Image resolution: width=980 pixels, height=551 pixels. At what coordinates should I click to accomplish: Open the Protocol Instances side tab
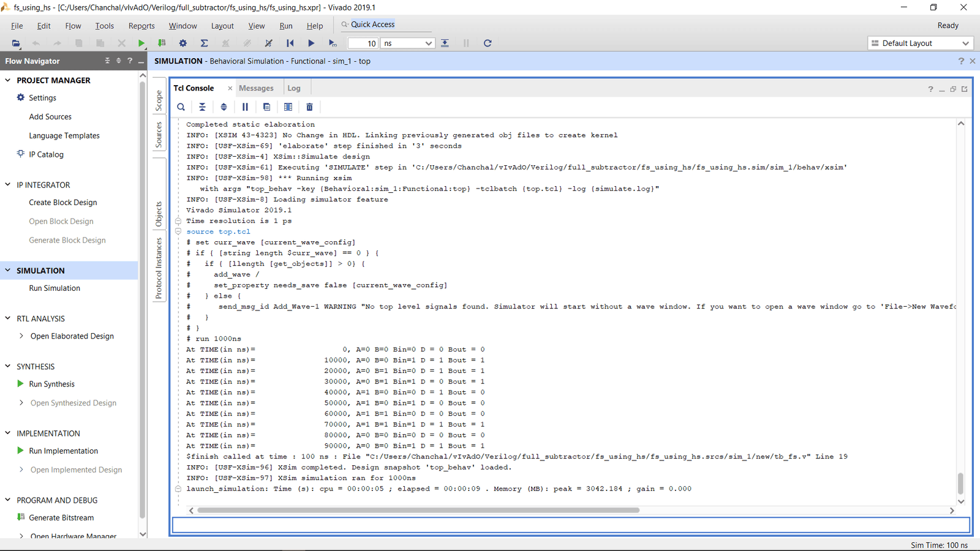coord(159,268)
